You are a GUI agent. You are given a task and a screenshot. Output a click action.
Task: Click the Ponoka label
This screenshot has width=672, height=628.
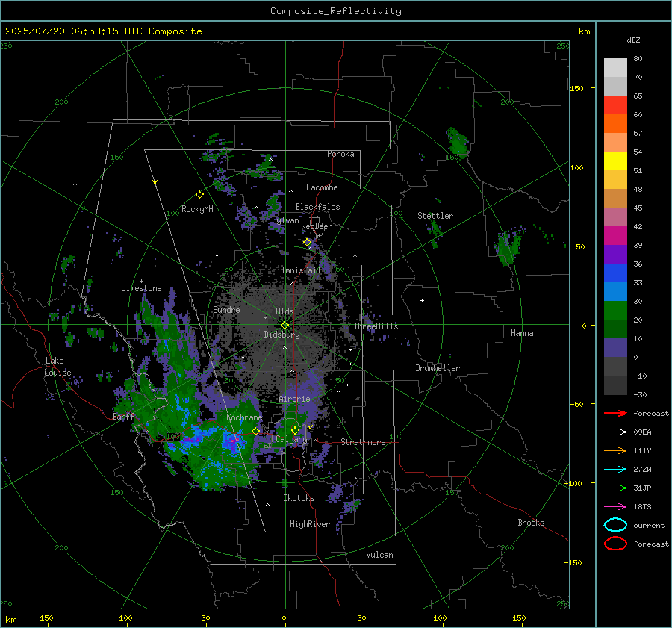point(340,154)
